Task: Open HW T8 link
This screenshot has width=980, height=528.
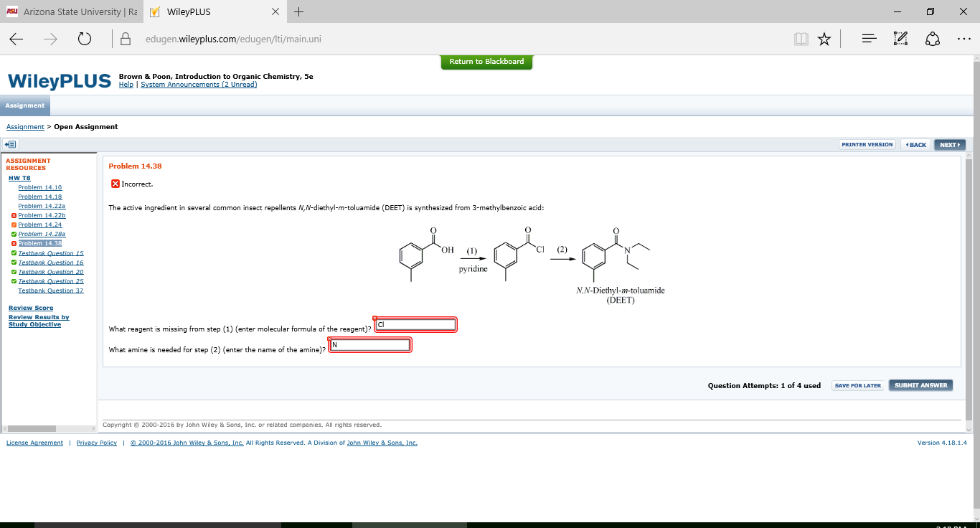Action: [x=19, y=178]
